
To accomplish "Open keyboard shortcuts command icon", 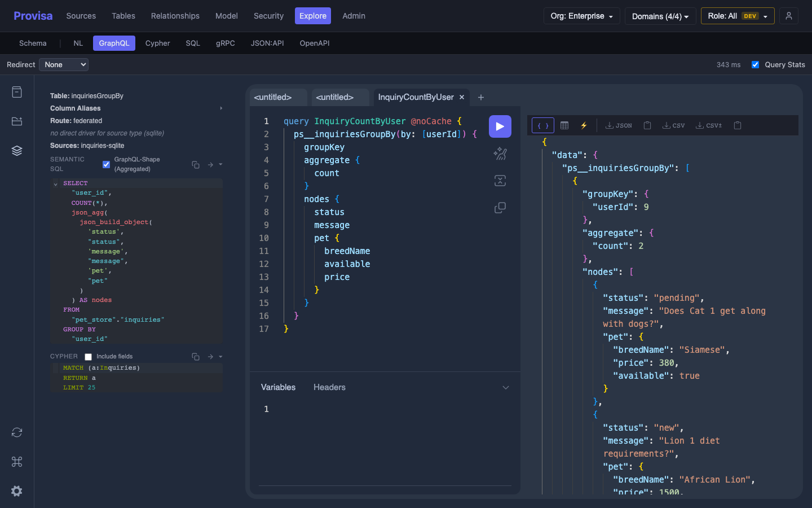I will tap(17, 462).
